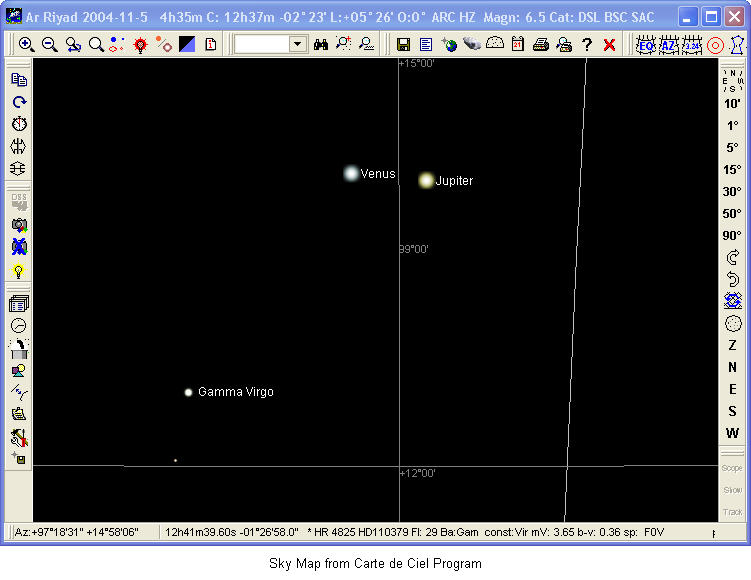Open the tools configuration icon on left
Screen dimensions: 751x580
pyautogui.click(x=19, y=437)
